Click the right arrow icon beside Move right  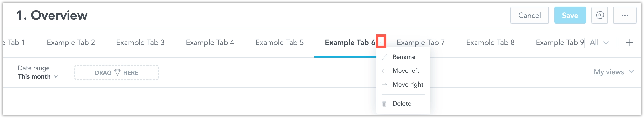(385, 85)
